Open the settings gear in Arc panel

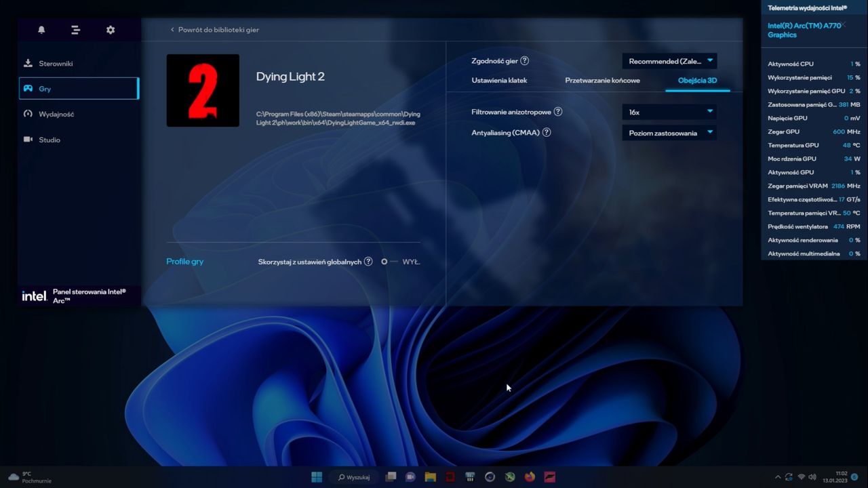pyautogui.click(x=111, y=30)
